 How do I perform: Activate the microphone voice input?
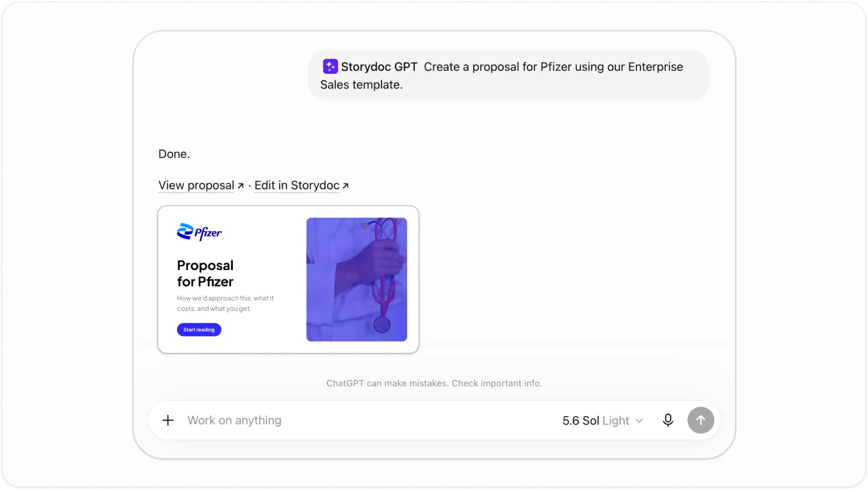click(x=668, y=420)
